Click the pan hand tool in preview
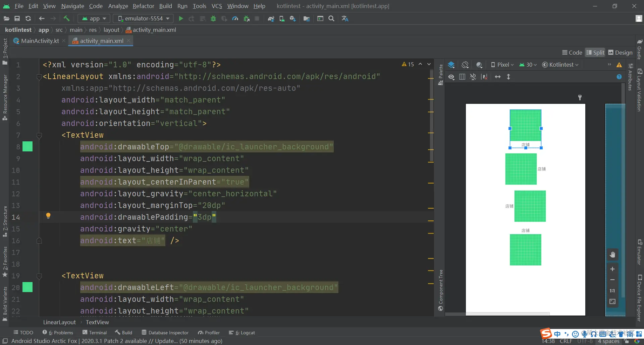644x345 pixels. [612, 255]
